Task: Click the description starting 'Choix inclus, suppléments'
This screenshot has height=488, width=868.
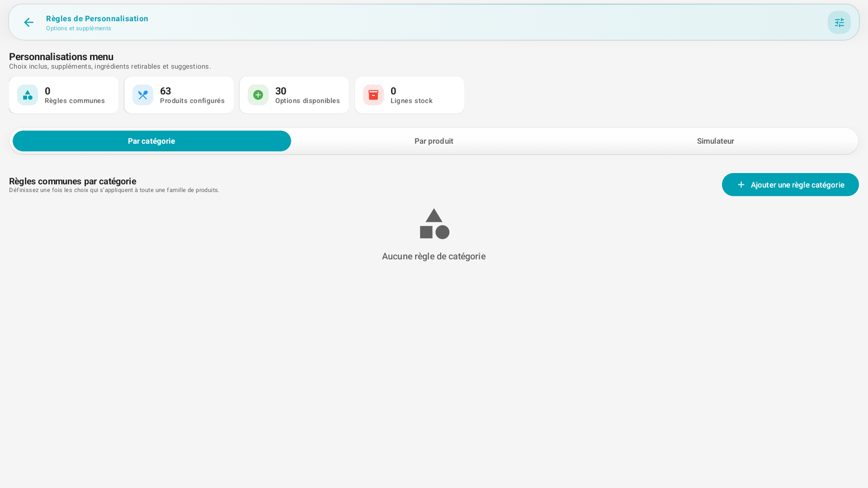Action: click(x=110, y=67)
